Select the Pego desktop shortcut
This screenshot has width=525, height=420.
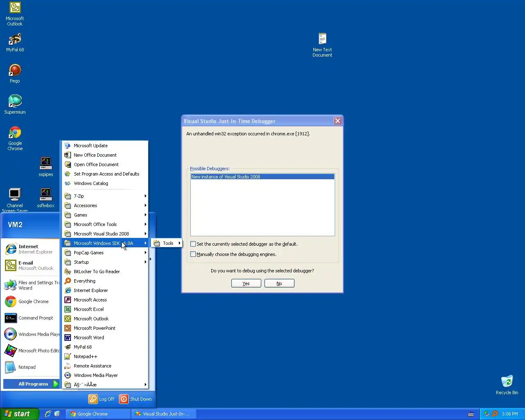click(15, 73)
